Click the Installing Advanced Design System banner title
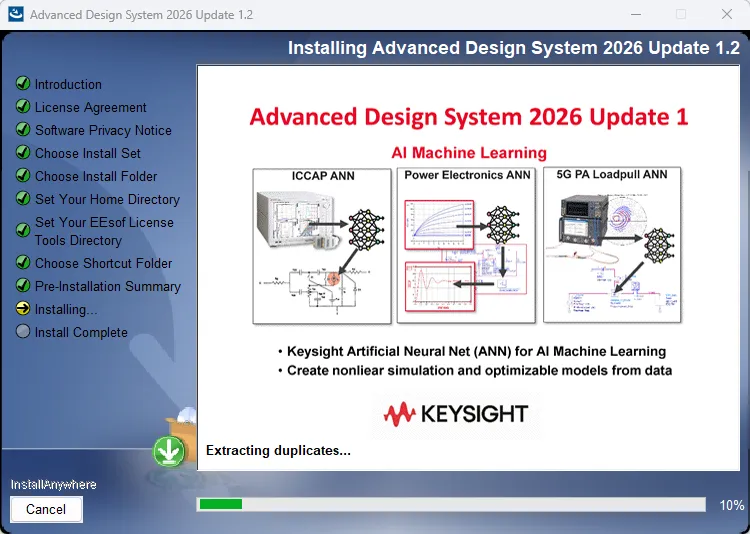 point(514,48)
